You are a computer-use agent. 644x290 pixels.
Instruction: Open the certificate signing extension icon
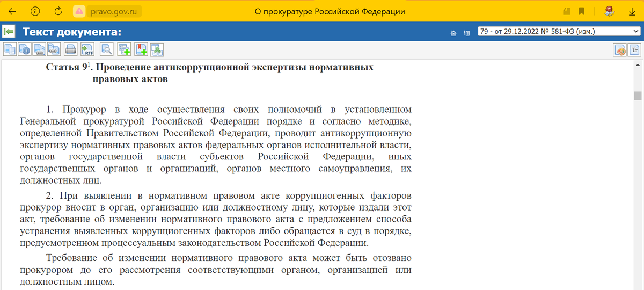[x=609, y=11]
